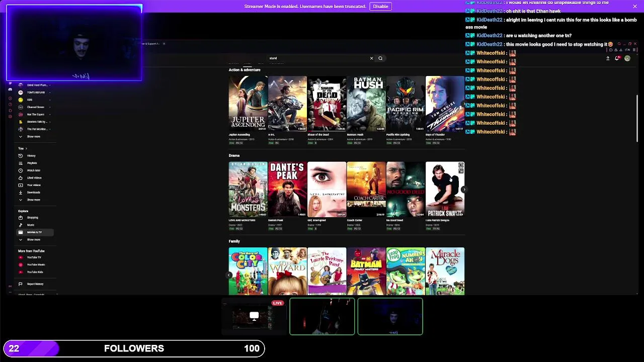Open Love and Monsters poster
This screenshot has height=362, width=644.
coord(248,189)
